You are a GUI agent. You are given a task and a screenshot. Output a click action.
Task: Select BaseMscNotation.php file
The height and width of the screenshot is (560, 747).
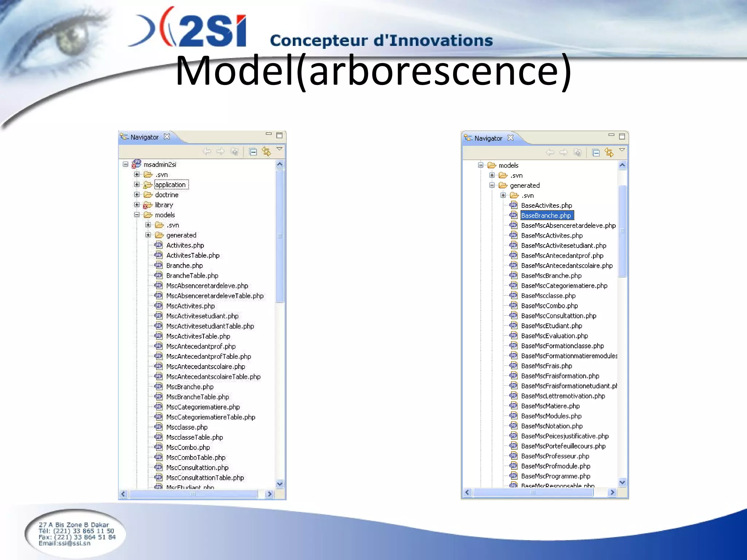point(552,426)
